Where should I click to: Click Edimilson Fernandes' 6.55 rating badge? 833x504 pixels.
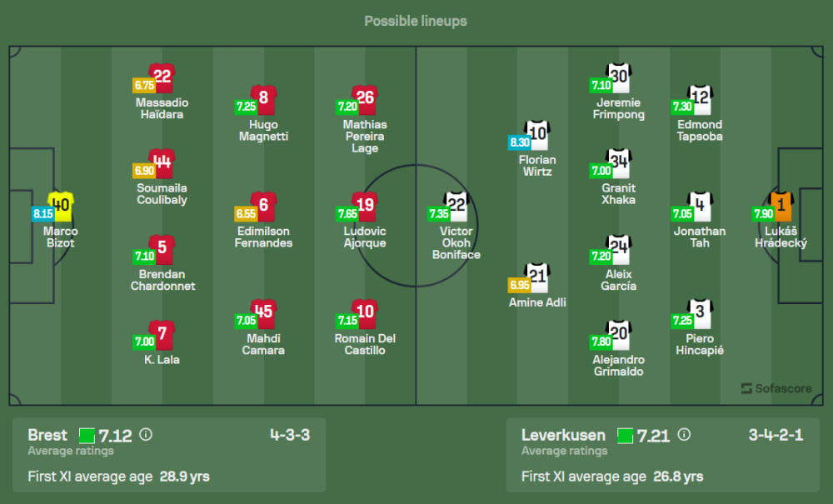246,214
